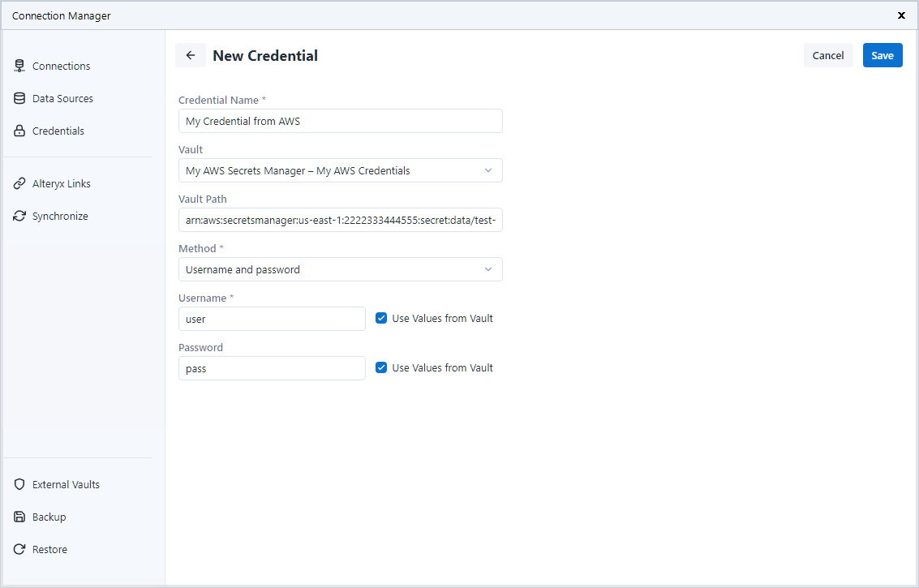The width and height of the screenshot is (919, 588).
Task: Uncheck Use Values from Vault for Username
Action: click(381, 318)
